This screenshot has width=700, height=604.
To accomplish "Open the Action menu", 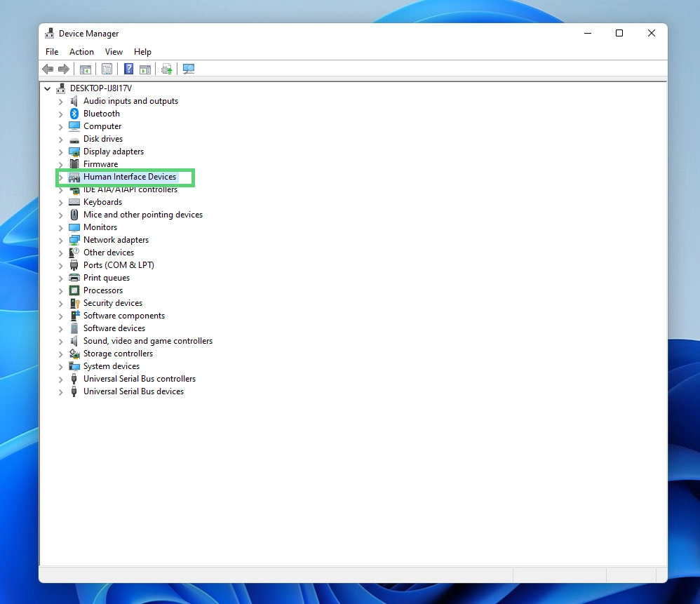I will (x=81, y=52).
